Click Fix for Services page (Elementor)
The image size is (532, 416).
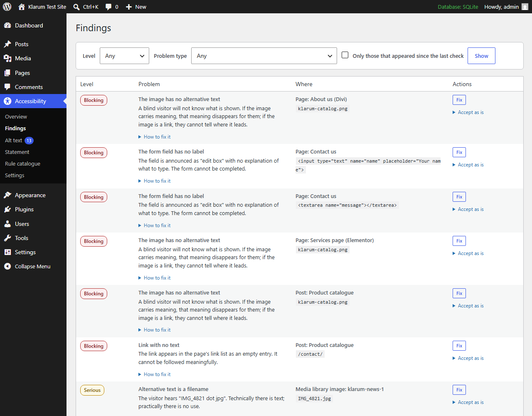coord(459,241)
